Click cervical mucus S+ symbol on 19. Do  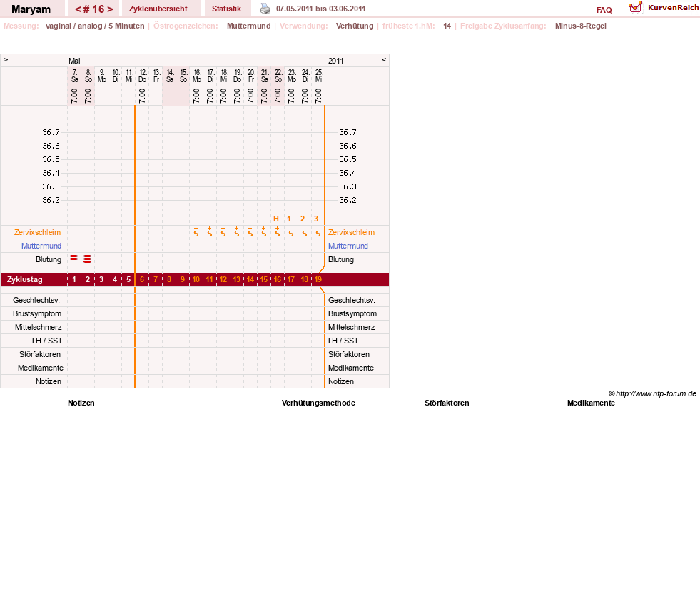(x=237, y=231)
